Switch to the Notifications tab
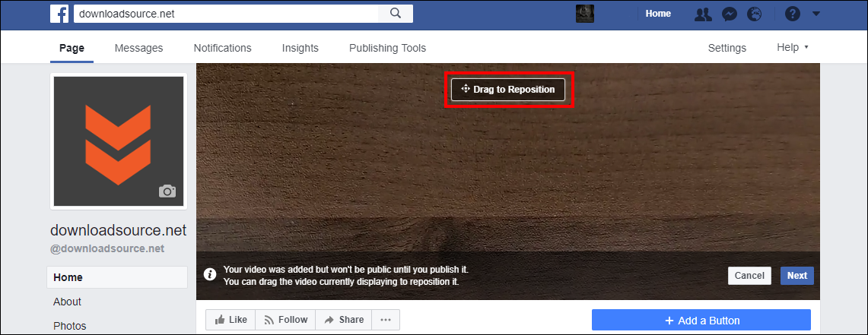 coord(223,48)
